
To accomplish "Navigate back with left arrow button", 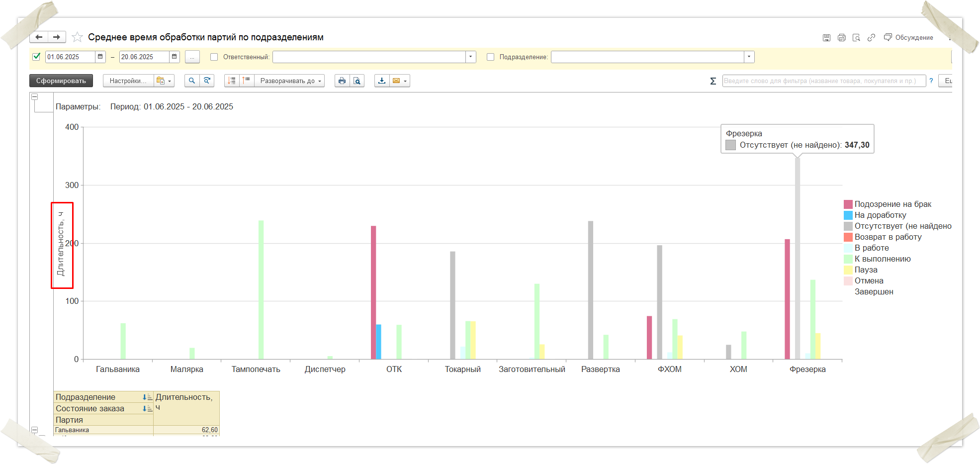I will pos(39,37).
